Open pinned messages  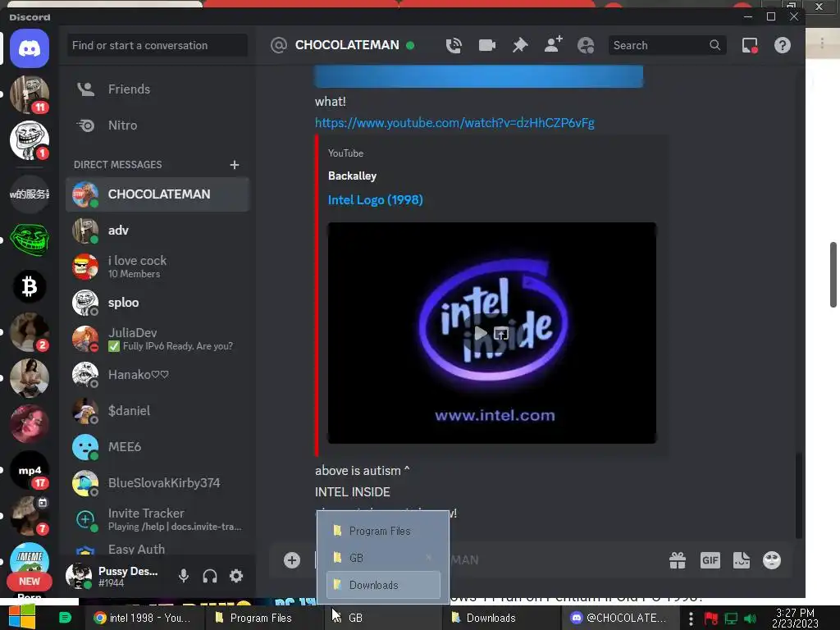tap(519, 46)
